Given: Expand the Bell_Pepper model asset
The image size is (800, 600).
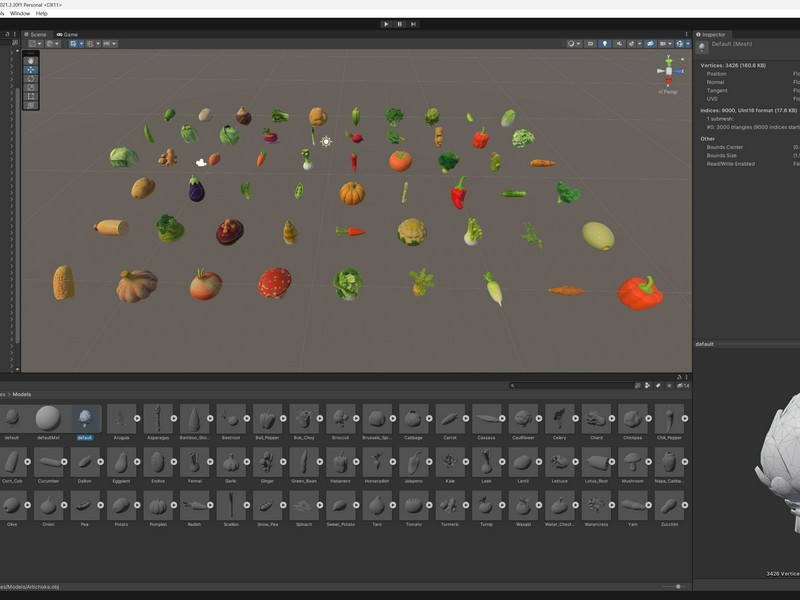Looking at the screenshot, I should (283, 418).
